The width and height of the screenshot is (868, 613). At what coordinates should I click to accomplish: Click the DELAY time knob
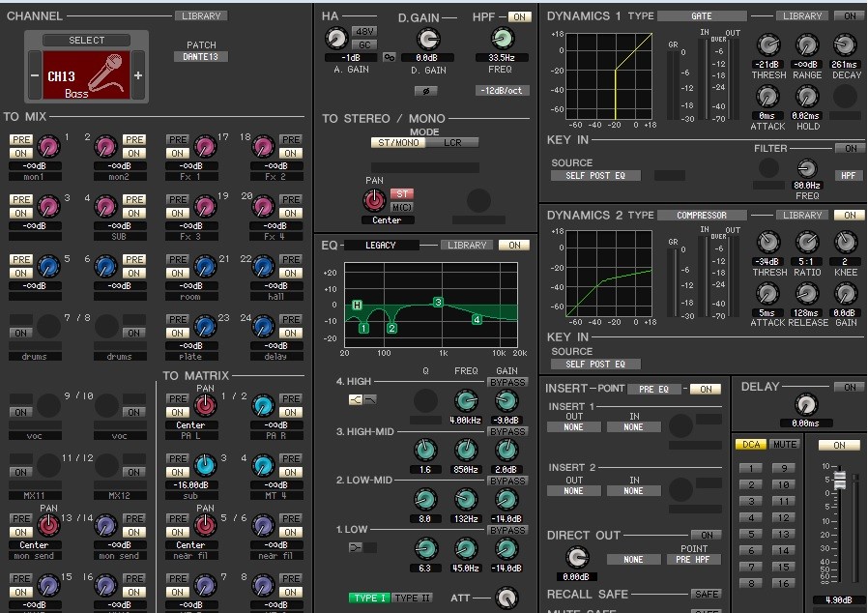point(806,405)
